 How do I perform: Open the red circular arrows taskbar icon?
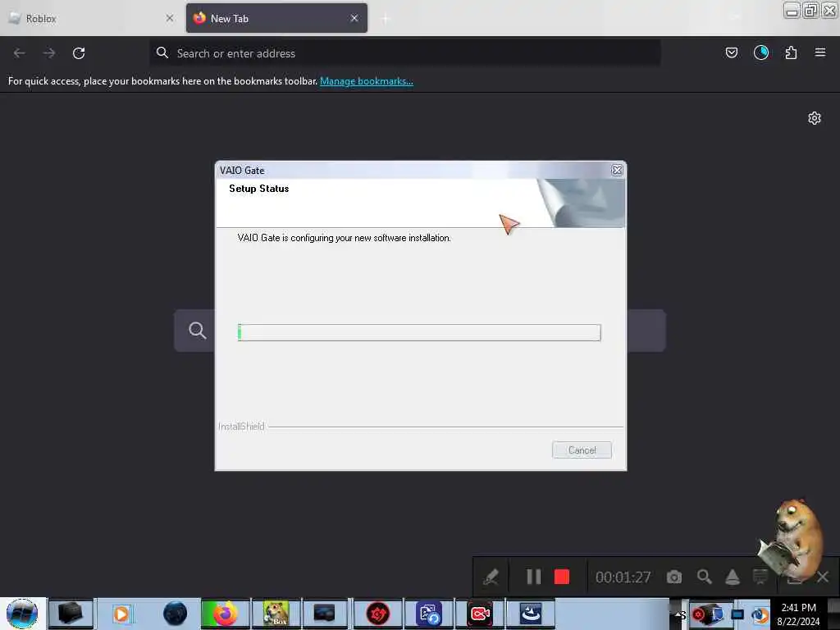(x=377, y=614)
